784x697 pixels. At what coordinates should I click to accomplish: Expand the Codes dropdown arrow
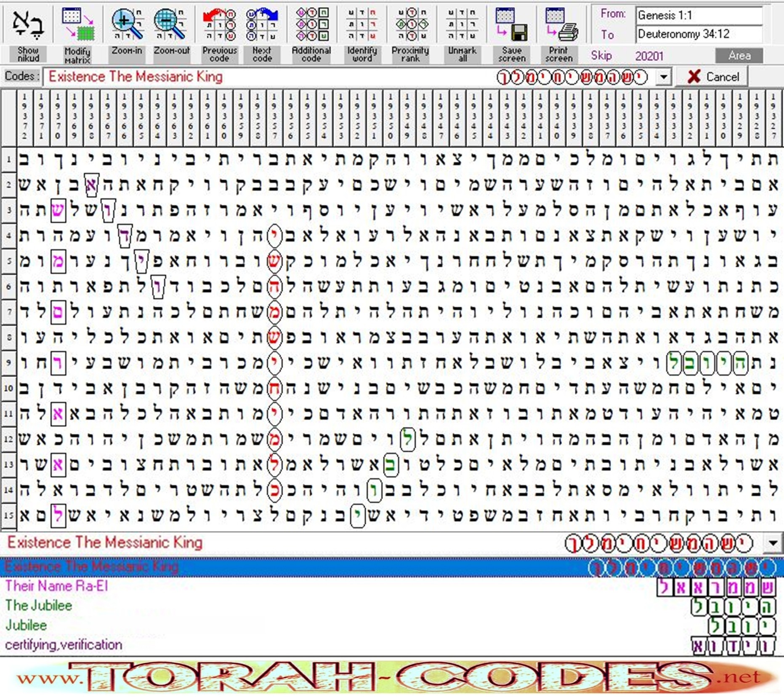point(664,77)
